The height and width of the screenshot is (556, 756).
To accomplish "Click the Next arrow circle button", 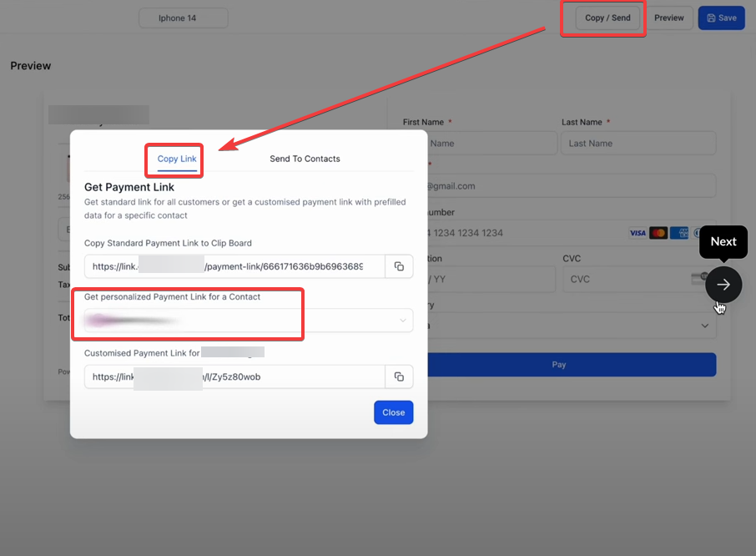I will click(x=723, y=285).
